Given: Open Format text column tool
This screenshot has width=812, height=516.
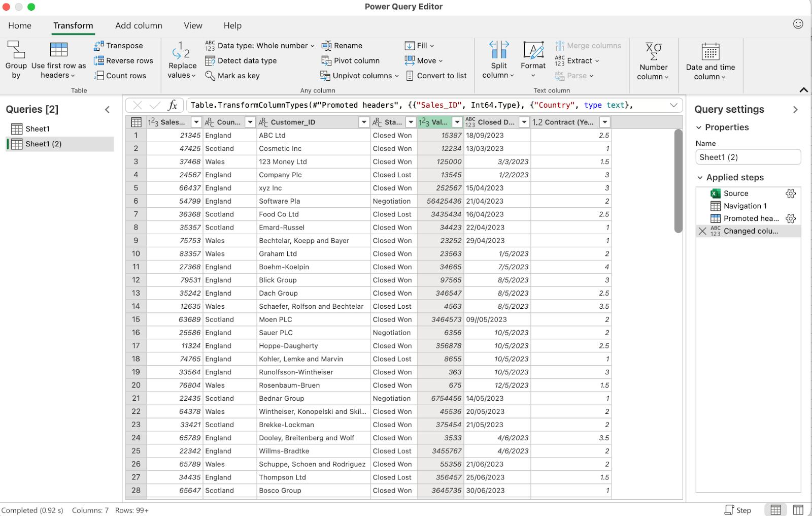Looking at the screenshot, I should pyautogui.click(x=533, y=60).
